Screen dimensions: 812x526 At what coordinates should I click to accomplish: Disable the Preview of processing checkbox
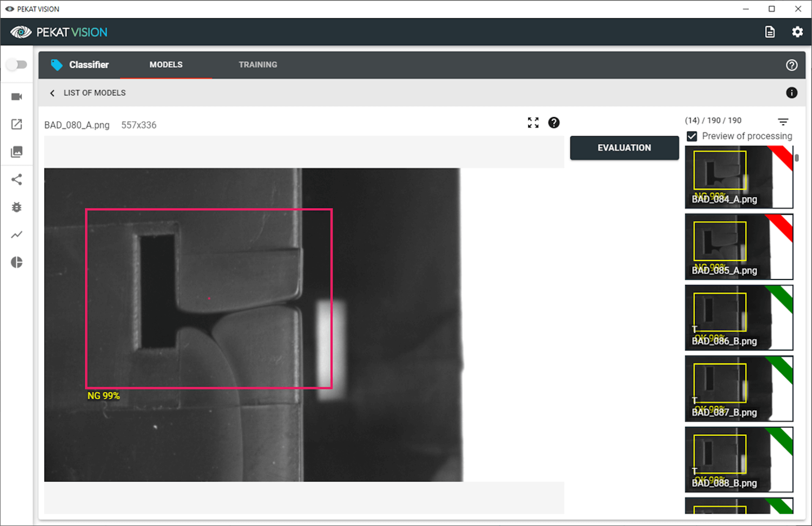pyautogui.click(x=691, y=136)
